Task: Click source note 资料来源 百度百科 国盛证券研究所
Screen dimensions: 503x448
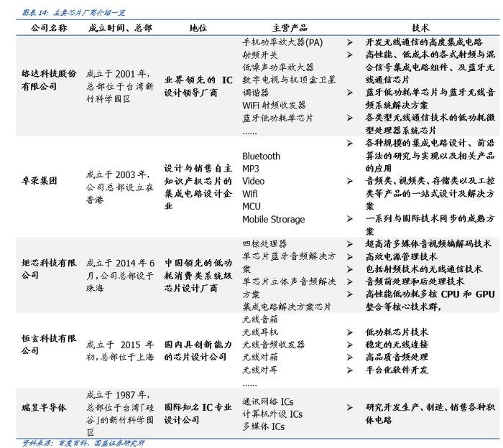Action: tap(83, 443)
